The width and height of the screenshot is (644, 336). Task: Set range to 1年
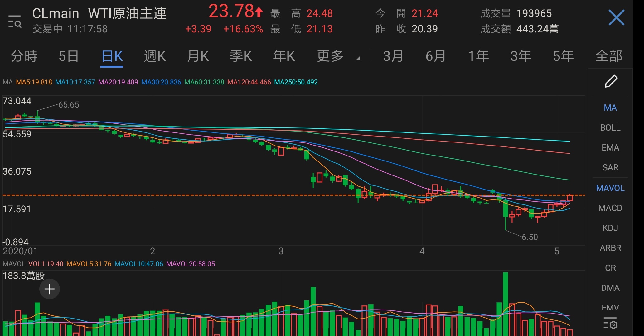[x=478, y=56]
